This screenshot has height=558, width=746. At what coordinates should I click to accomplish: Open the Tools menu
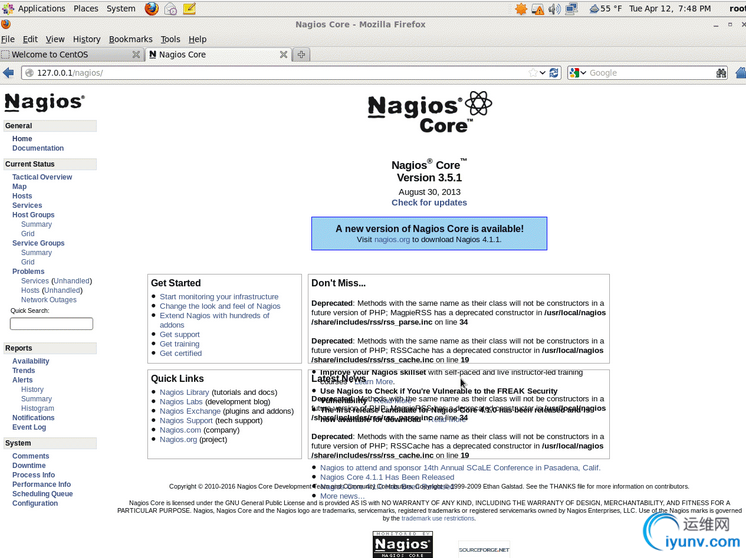click(170, 39)
